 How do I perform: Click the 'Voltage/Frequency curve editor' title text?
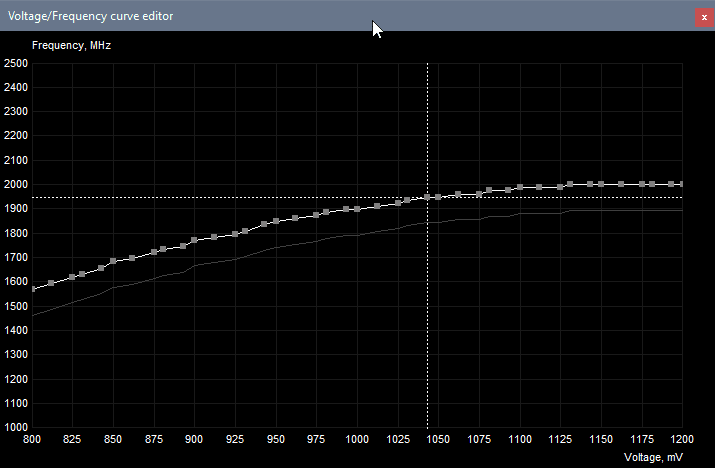[x=90, y=16]
